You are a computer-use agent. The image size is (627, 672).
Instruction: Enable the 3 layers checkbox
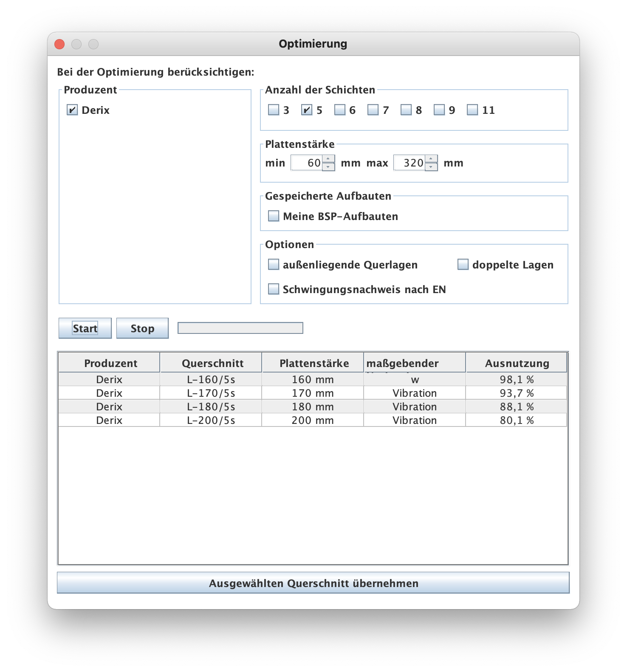coord(274,110)
